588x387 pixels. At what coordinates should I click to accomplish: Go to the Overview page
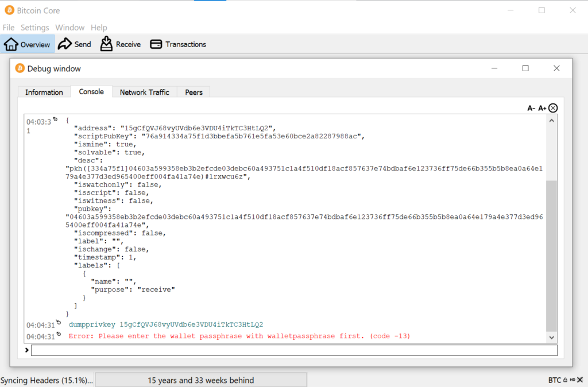click(28, 44)
